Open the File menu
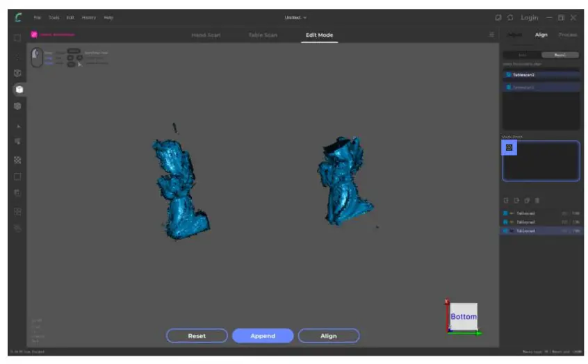588x364 pixels. (x=37, y=17)
